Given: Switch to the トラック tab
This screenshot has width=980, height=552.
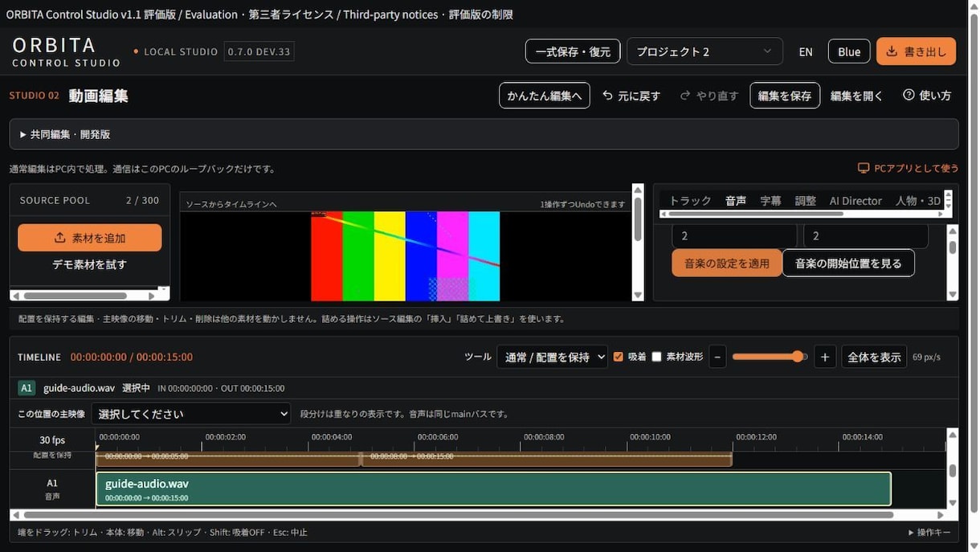Looking at the screenshot, I should [x=690, y=201].
